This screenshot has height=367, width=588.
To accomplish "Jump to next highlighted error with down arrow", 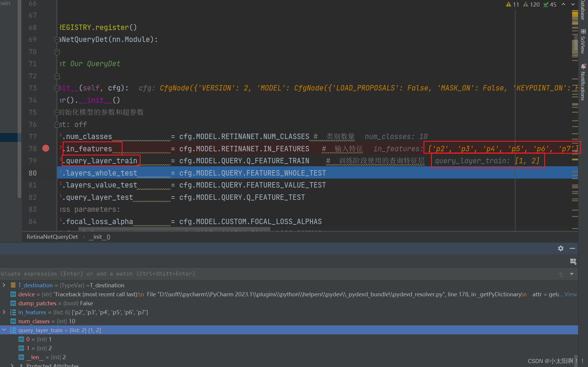I will pos(573,4).
